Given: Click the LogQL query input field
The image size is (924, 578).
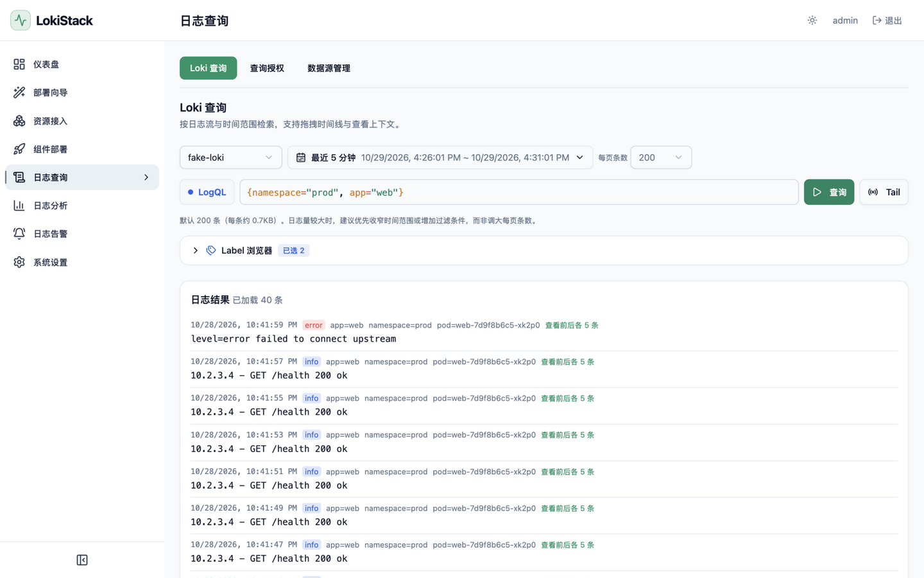Looking at the screenshot, I should pos(519,192).
